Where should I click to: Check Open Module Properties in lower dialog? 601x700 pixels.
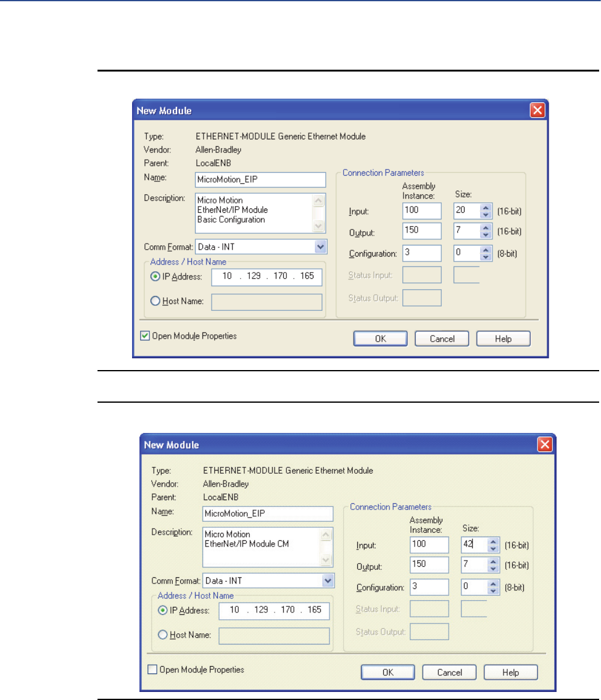point(152,669)
